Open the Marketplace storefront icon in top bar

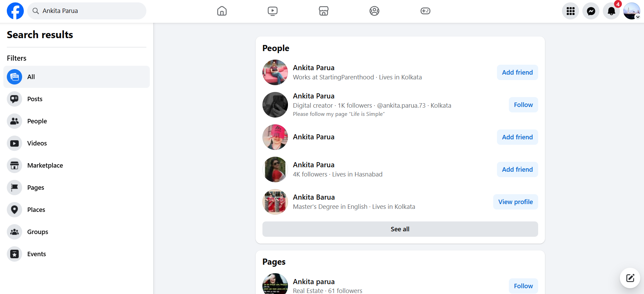coord(324,11)
